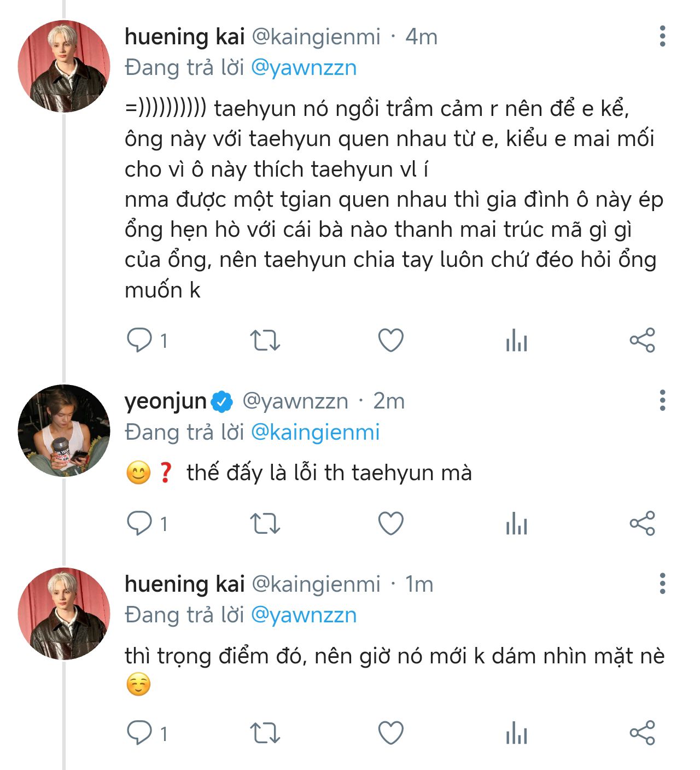Like hueningkai's 4m-old tweet
Viewport: 700px width, 770px height.
[391, 340]
